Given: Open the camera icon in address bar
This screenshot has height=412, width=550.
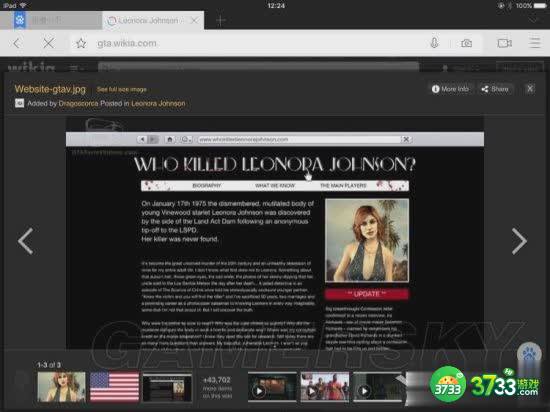Looking at the screenshot, I should (466, 43).
